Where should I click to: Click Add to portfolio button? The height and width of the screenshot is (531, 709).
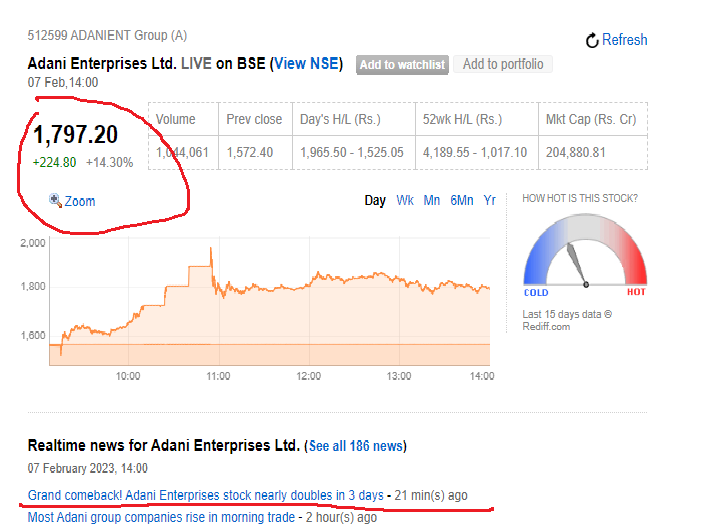click(x=503, y=64)
